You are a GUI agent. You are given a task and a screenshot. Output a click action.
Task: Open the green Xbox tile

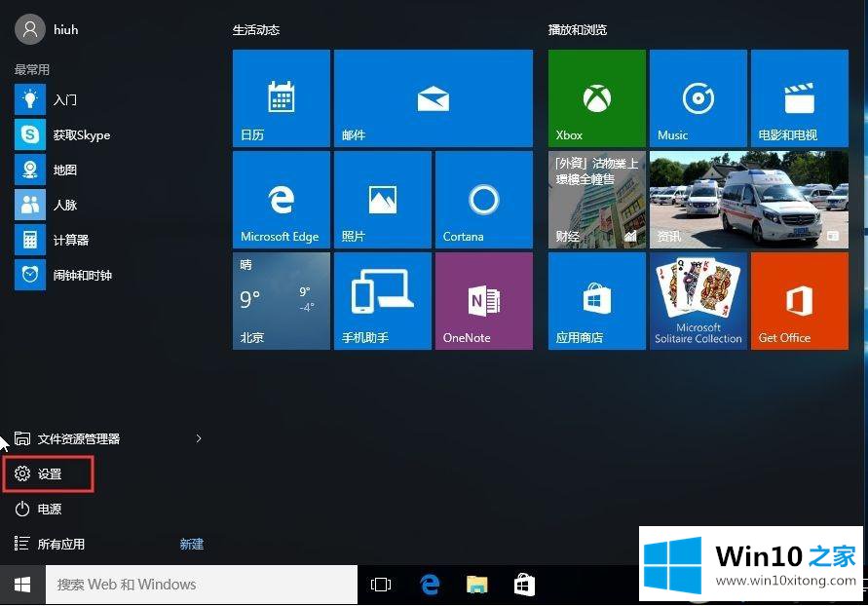597,98
